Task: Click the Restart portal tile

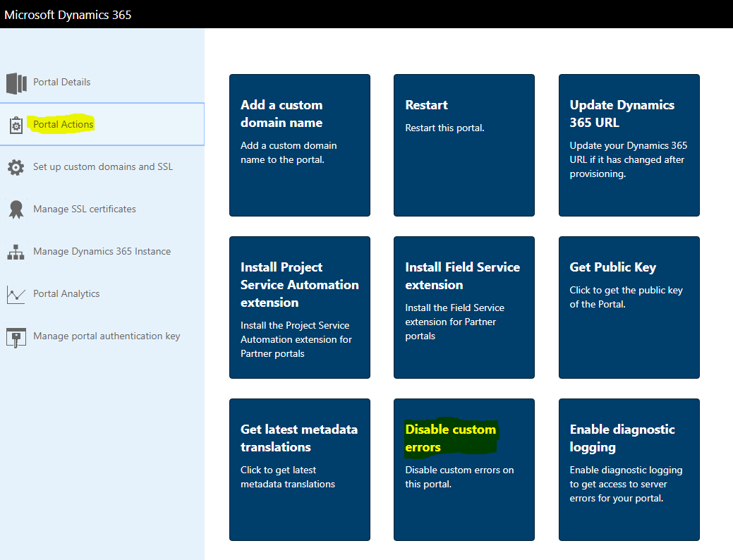Action: (x=464, y=145)
